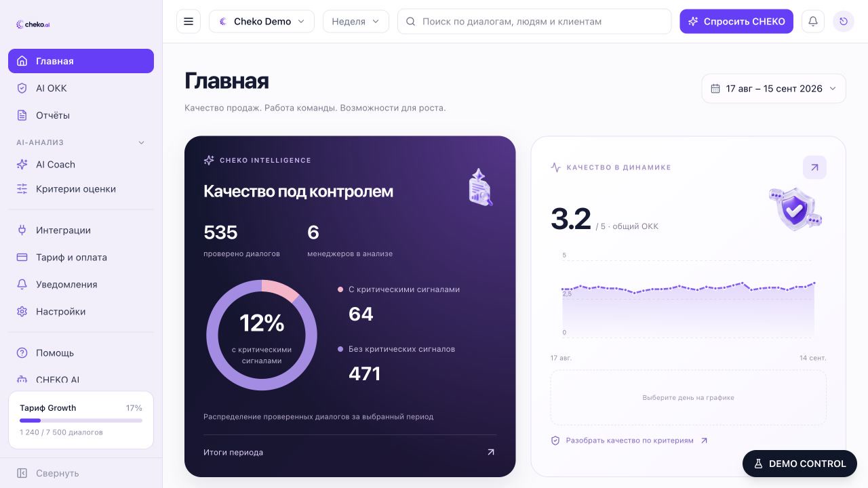Click the search magnifier icon
868x488 pixels.
pos(410,22)
